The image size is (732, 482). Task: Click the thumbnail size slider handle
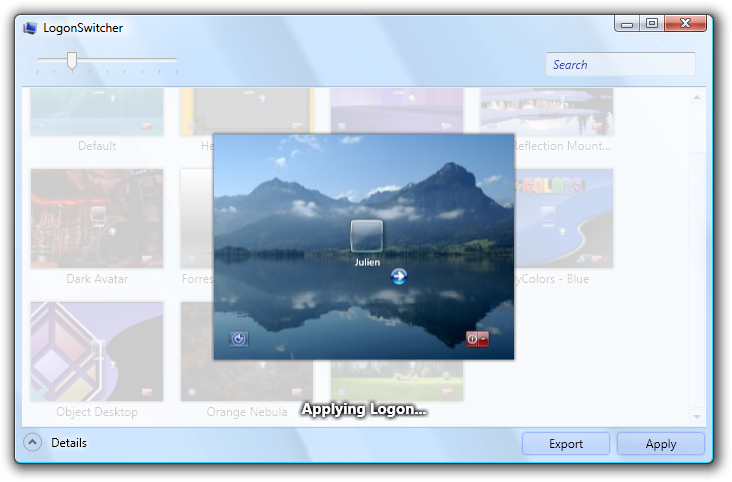coord(72,61)
